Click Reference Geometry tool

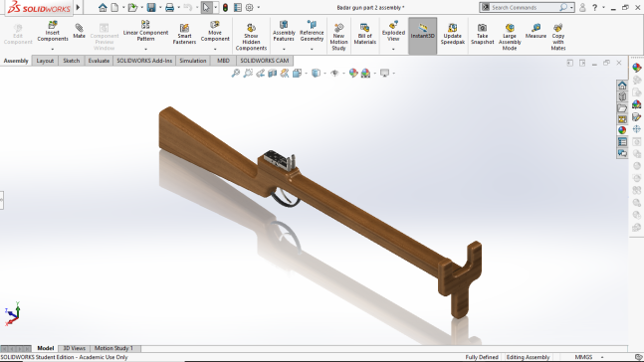pyautogui.click(x=312, y=31)
